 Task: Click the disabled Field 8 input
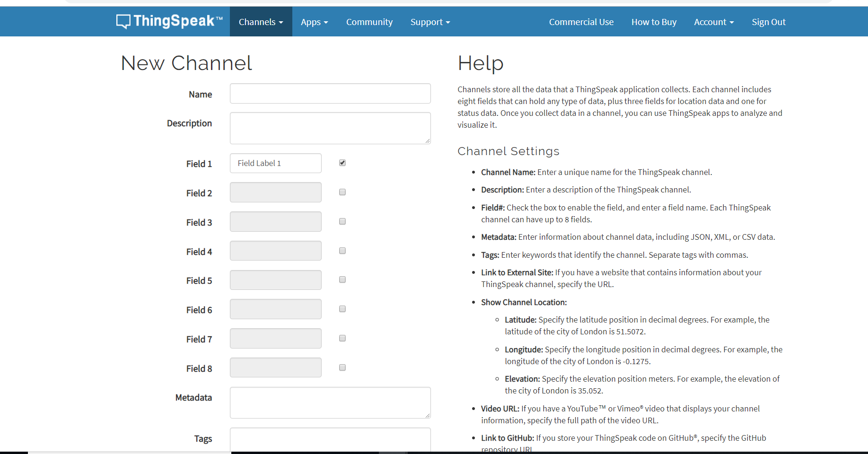(x=276, y=367)
